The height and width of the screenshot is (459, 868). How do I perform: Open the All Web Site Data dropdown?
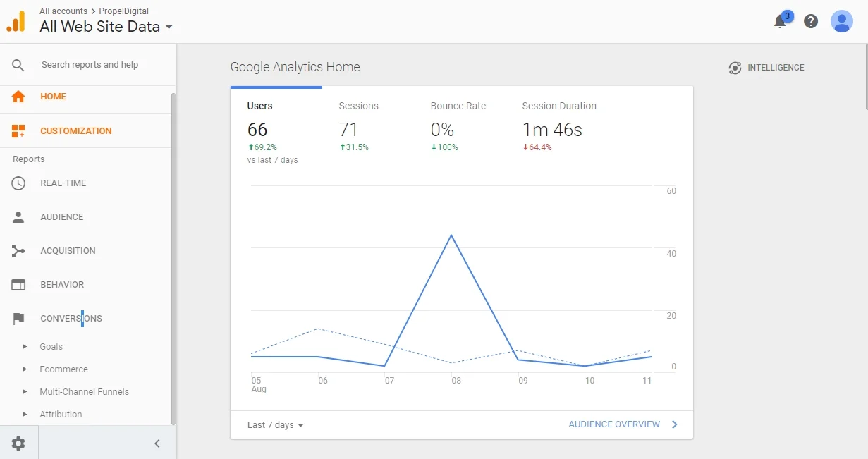click(106, 27)
